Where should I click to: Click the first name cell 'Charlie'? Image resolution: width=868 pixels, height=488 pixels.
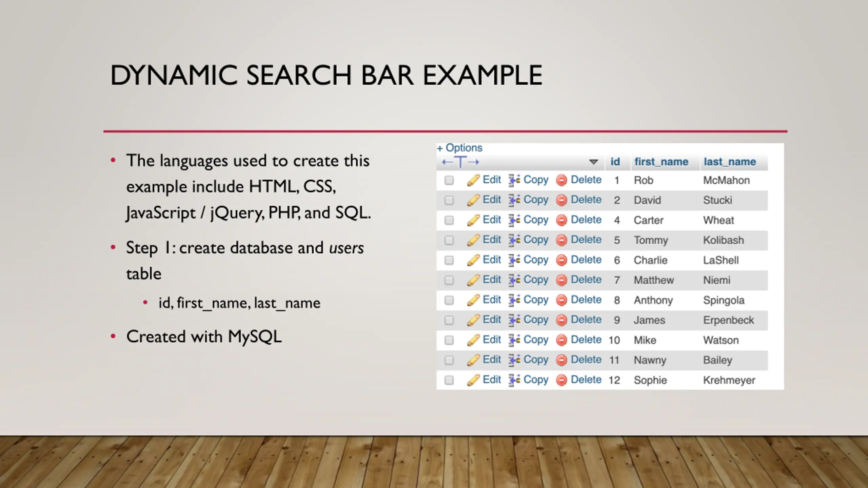click(x=650, y=260)
